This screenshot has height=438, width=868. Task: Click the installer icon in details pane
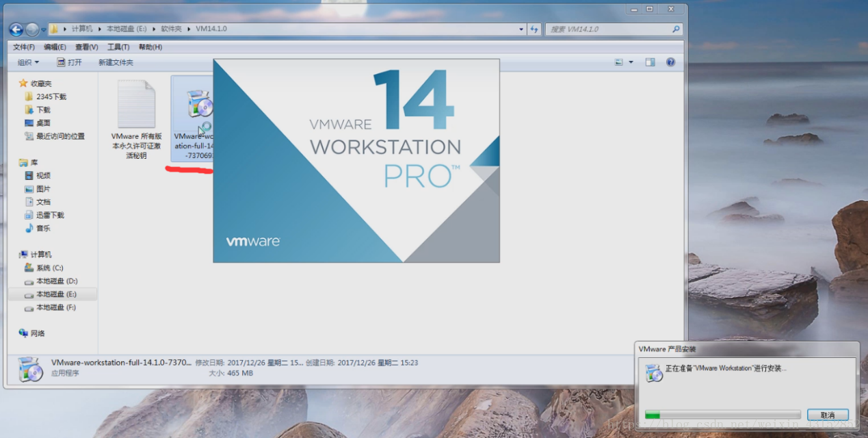(30, 369)
